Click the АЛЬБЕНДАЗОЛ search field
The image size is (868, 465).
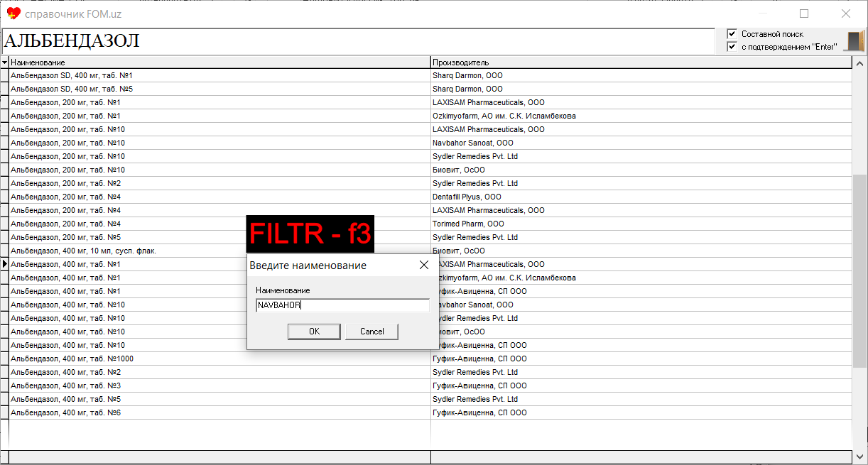click(x=357, y=40)
